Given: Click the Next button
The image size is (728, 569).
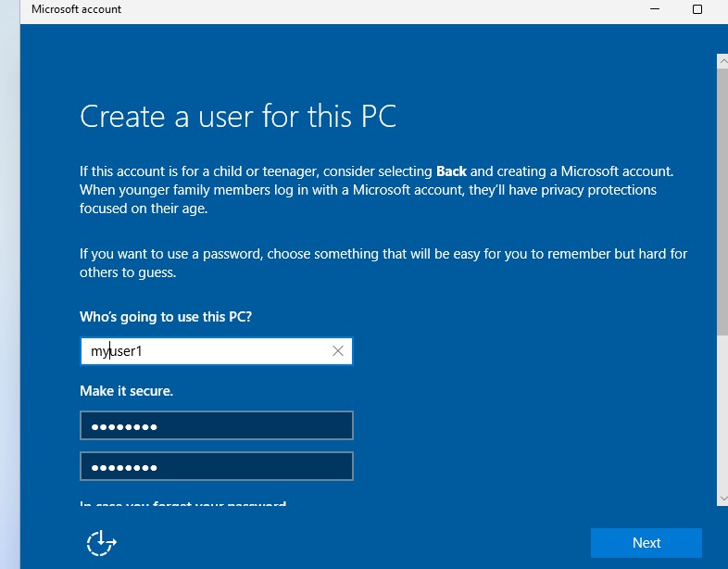Looking at the screenshot, I should click(646, 543).
